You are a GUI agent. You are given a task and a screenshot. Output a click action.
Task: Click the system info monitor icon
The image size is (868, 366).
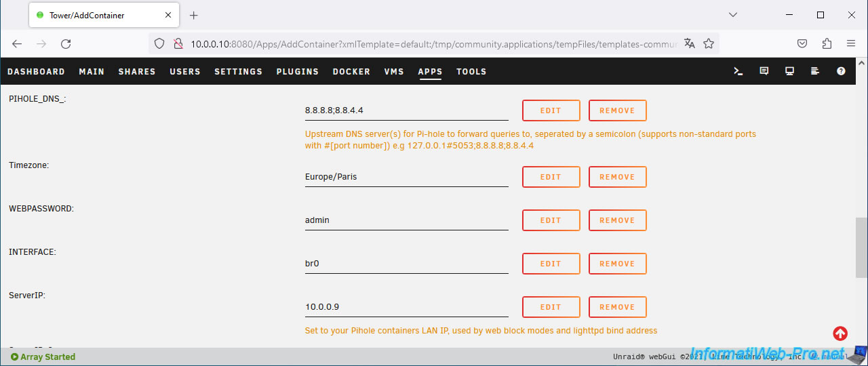point(790,71)
